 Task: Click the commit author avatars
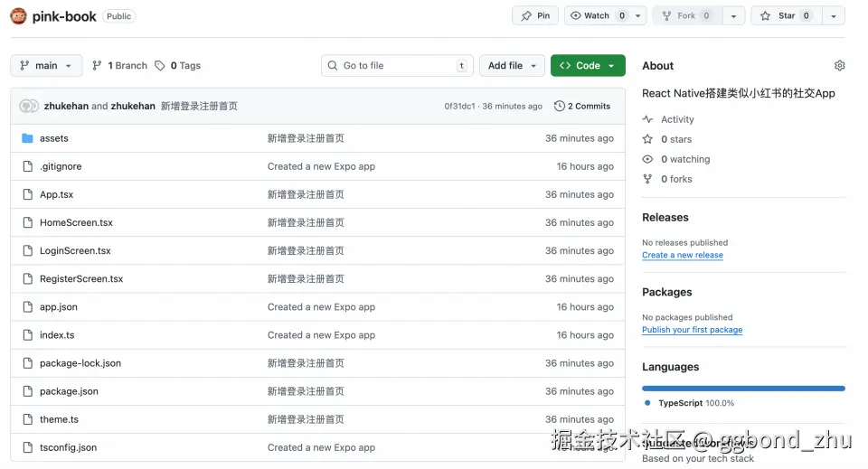29,106
